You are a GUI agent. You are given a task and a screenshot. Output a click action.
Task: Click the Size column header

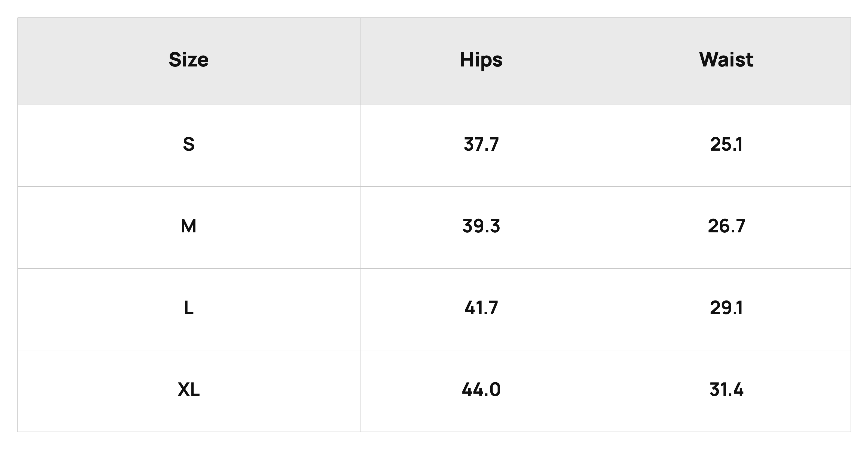pyautogui.click(x=189, y=61)
